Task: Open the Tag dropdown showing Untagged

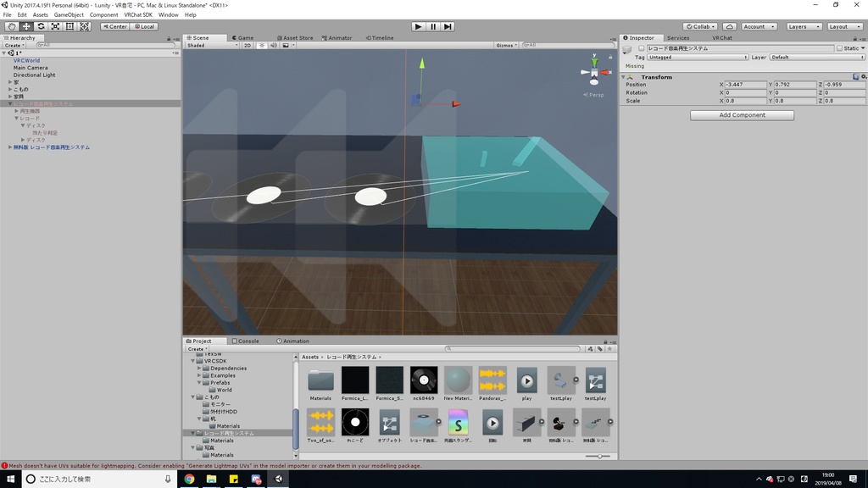Action: pyautogui.click(x=698, y=57)
